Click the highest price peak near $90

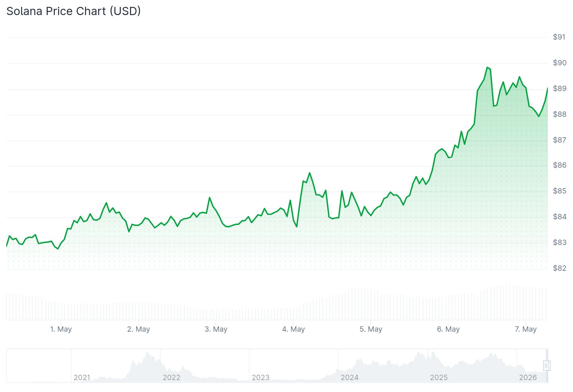pyautogui.click(x=487, y=67)
